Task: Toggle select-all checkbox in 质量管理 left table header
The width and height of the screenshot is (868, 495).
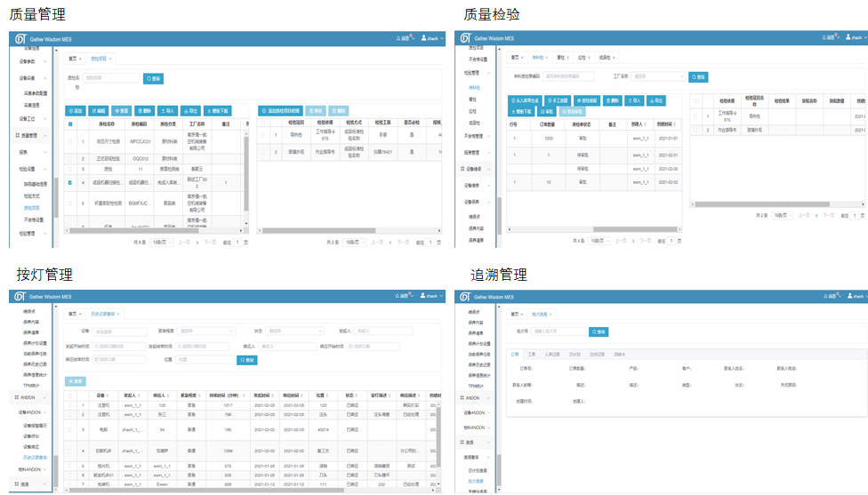Action: [x=70, y=124]
